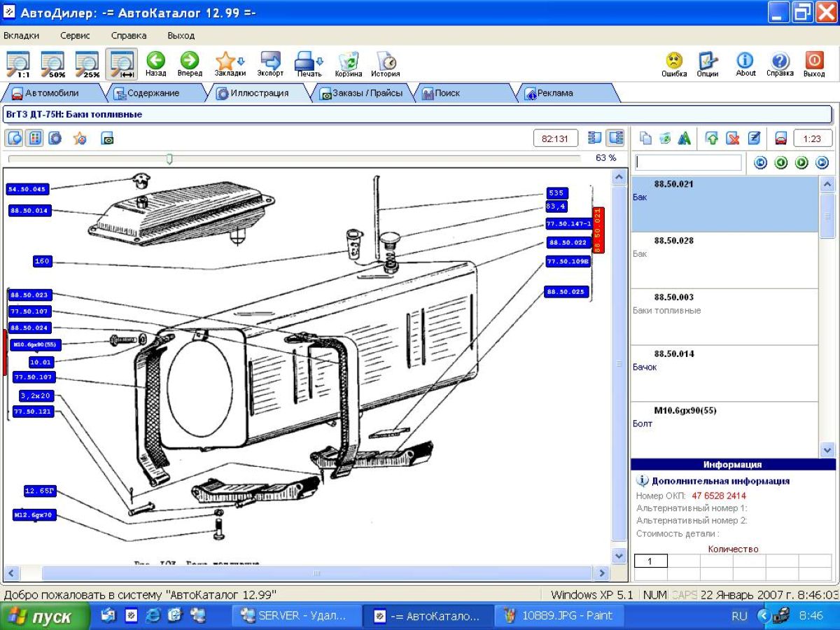
Task: Click the illustration zoom slider handle
Action: [x=169, y=160]
